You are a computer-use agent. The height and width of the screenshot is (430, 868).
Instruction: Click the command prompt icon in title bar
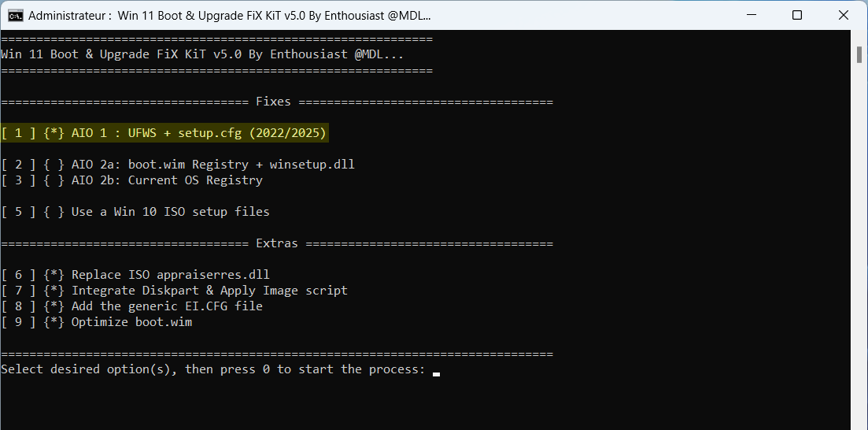click(14, 16)
